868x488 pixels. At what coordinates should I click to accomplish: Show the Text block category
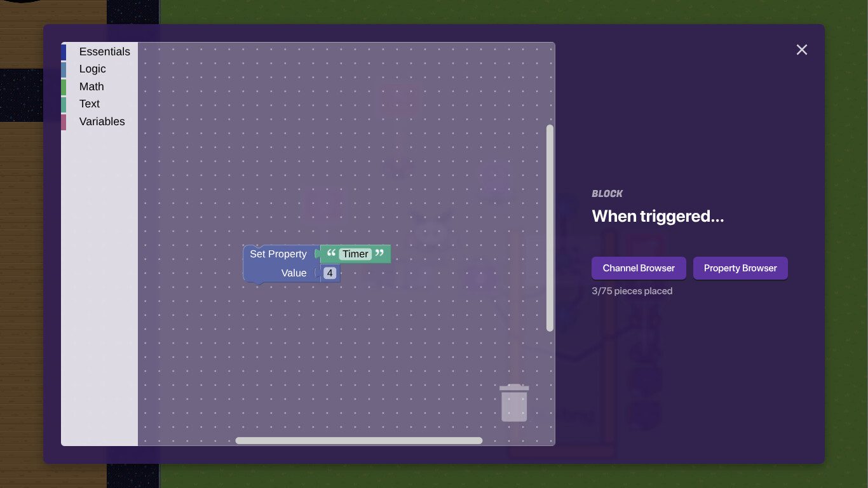point(89,104)
